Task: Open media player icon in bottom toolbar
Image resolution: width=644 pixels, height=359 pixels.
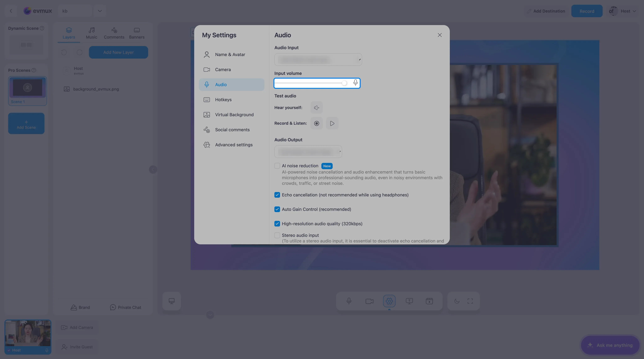Action: point(429,301)
